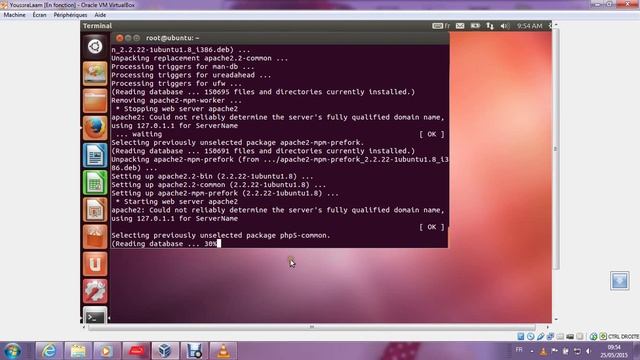Click the VirtualBox vertical scrollbar
The width and height of the screenshot is (640, 360).
[556, 149]
